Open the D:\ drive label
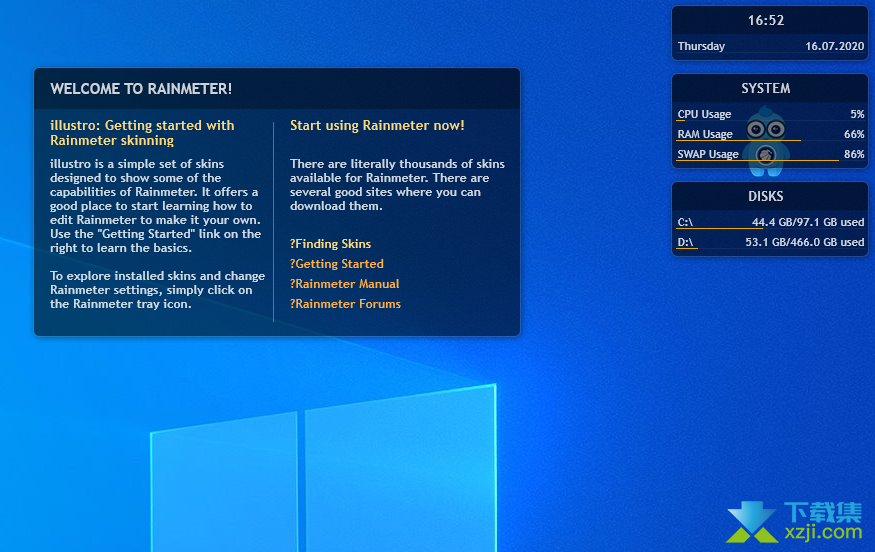The image size is (875, 552). 685,242
